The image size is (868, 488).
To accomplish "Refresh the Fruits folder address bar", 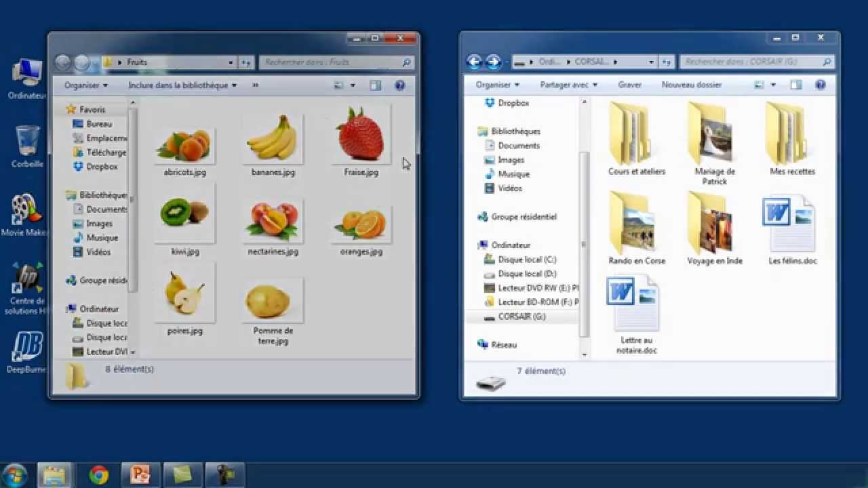I will pos(245,62).
